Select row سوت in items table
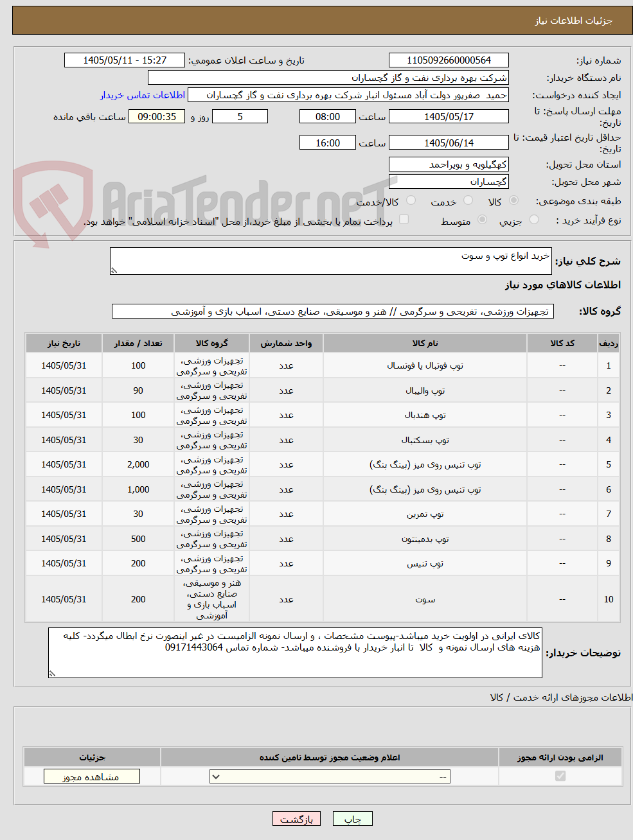This screenshot has width=633, height=840. pyautogui.click(x=323, y=599)
